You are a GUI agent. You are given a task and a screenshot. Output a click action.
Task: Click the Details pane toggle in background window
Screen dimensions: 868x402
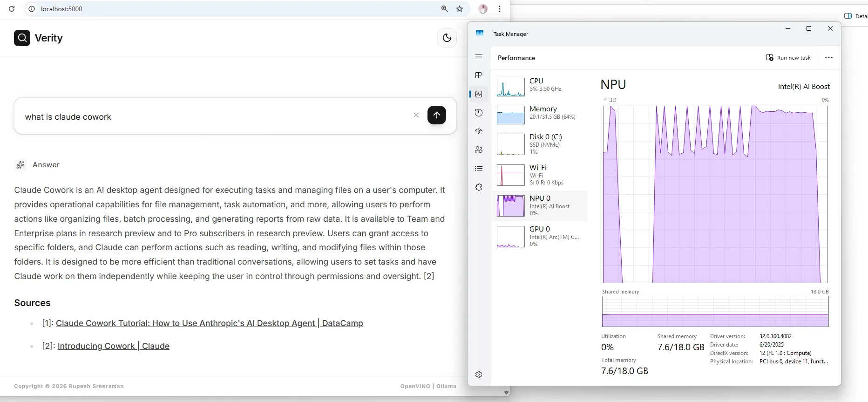tap(855, 16)
